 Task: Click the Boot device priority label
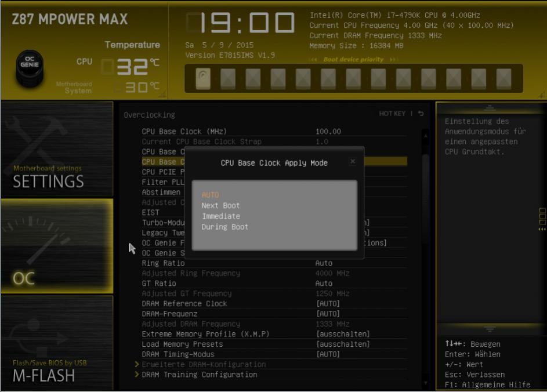[353, 60]
